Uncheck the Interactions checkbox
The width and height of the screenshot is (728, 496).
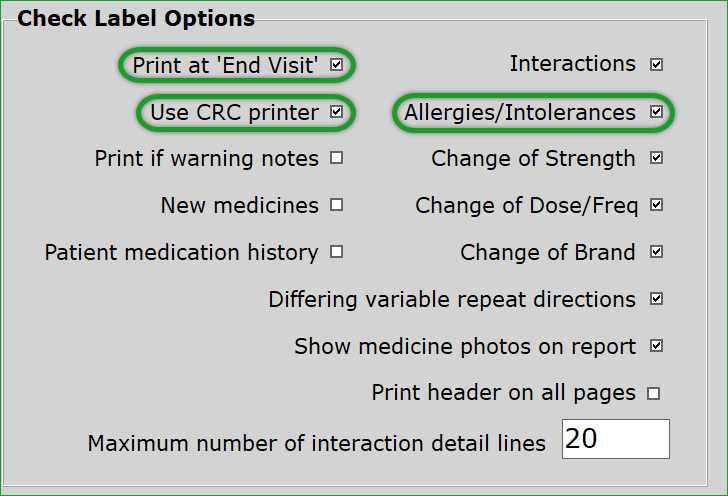[x=656, y=65]
